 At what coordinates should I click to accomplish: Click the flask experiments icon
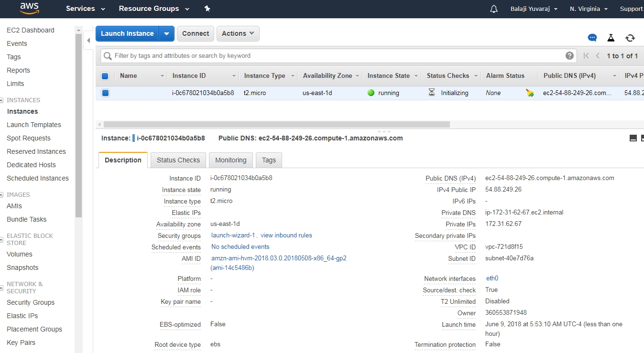click(611, 38)
